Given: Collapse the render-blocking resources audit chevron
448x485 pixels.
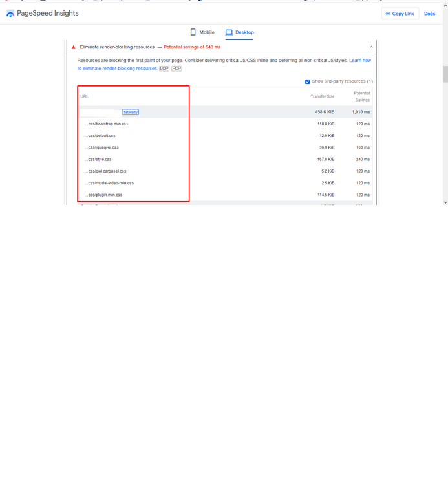Looking at the screenshot, I should [371, 47].
